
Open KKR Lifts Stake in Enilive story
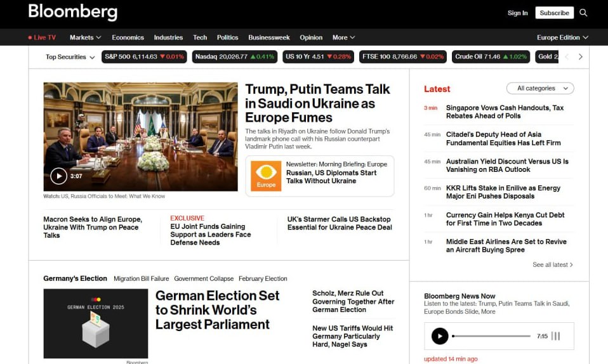click(503, 192)
